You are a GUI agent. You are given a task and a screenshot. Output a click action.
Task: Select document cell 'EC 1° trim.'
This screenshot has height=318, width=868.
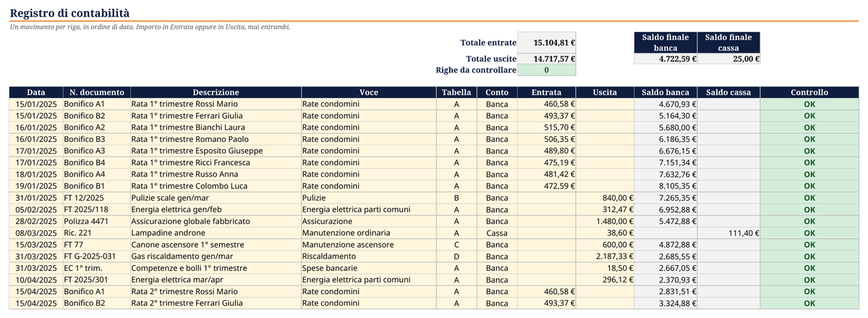[x=96, y=268]
